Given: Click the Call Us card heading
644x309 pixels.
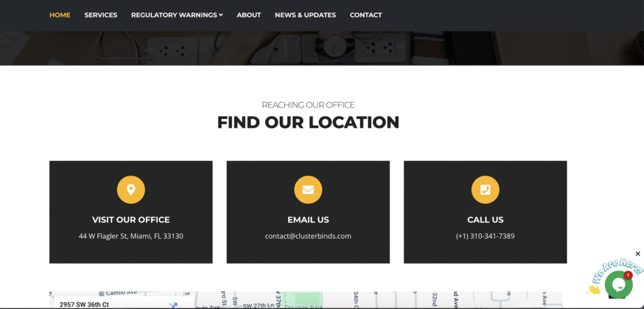Looking at the screenshot, I should pos(485,220).
